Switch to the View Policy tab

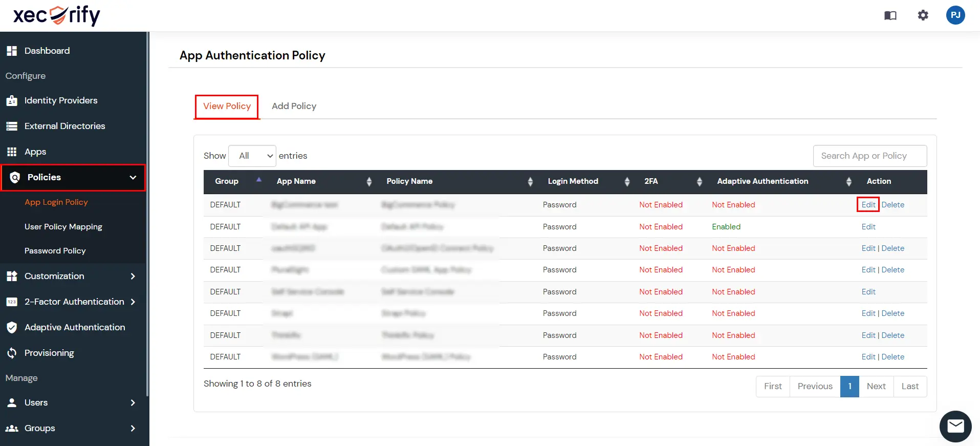[227, 106]
